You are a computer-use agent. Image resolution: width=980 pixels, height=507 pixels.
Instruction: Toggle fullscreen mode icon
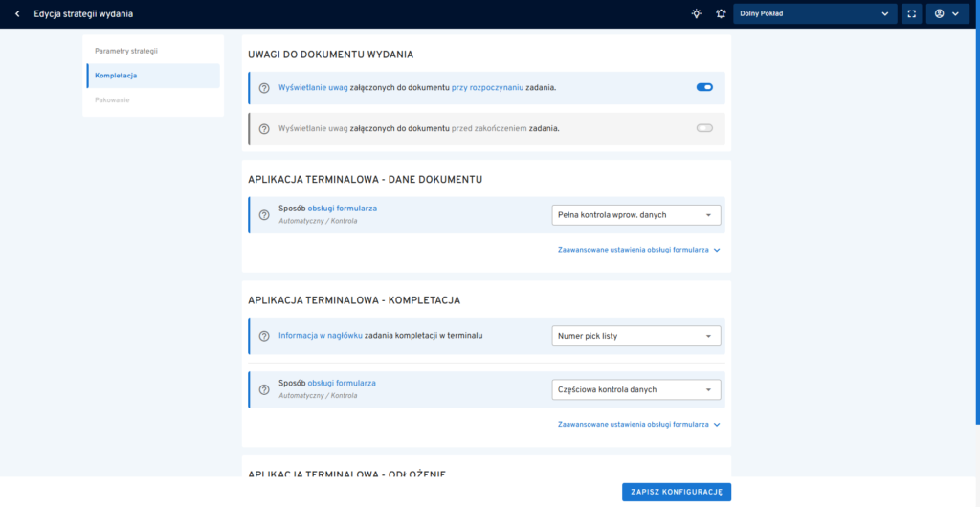911,13
